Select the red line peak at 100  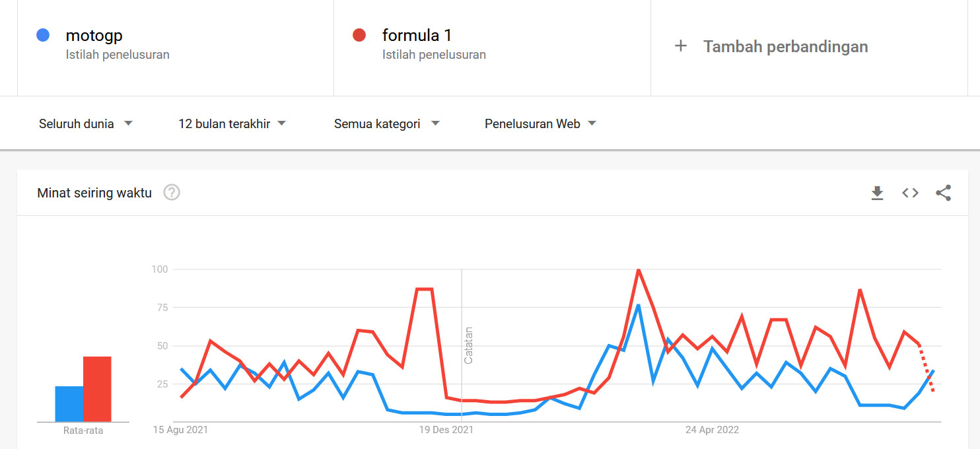click(638, 269)
